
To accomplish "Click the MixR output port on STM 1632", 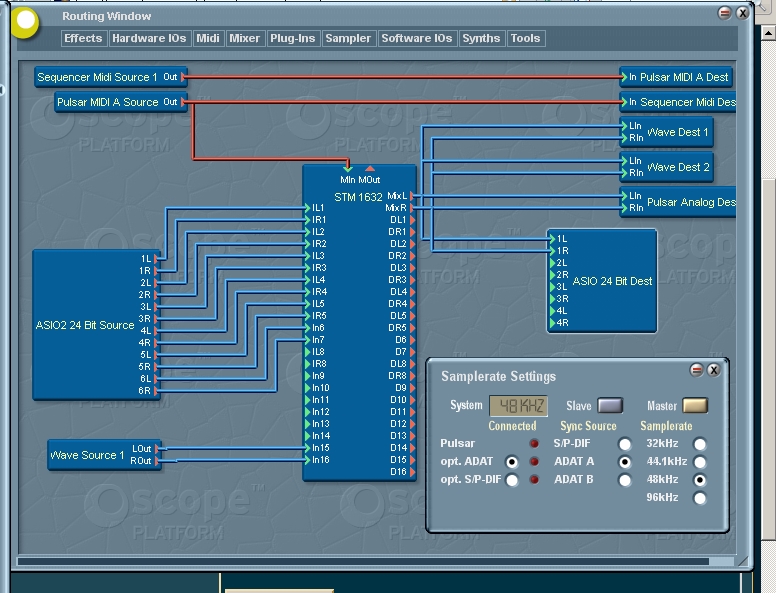I will point(412,208).
